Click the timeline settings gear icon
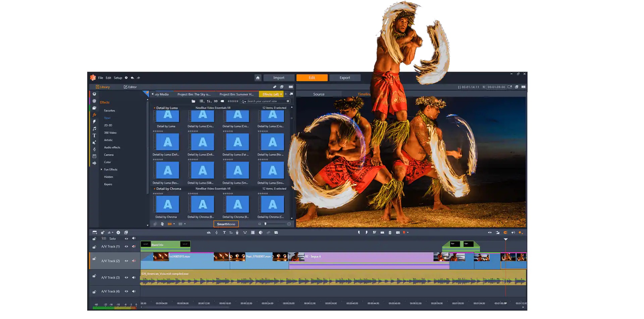644x319 pixels. click(103, 232)
